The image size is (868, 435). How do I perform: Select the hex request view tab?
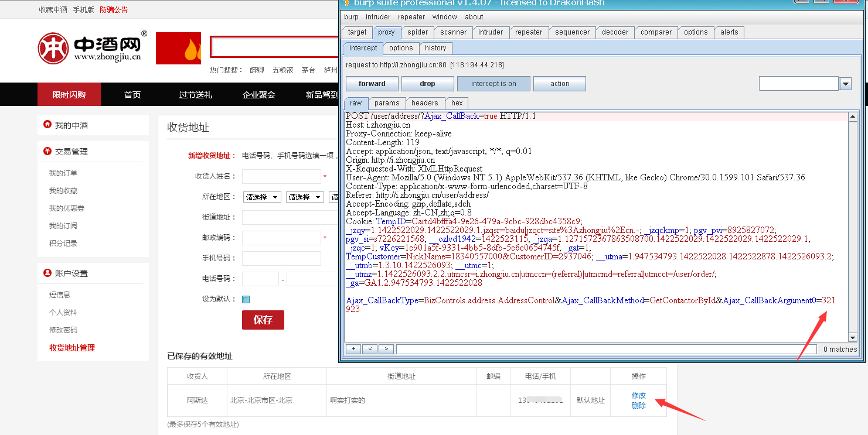pyautogui.click(x=457, y=102)
